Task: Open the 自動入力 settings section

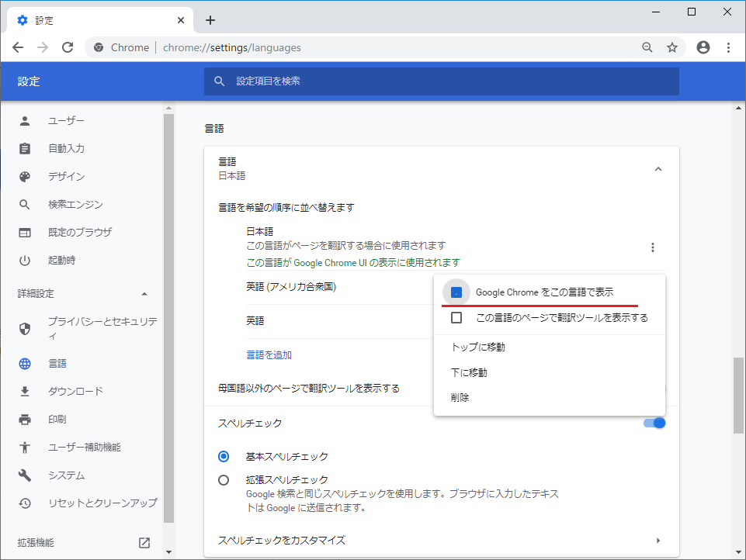Action: [67, 148]
